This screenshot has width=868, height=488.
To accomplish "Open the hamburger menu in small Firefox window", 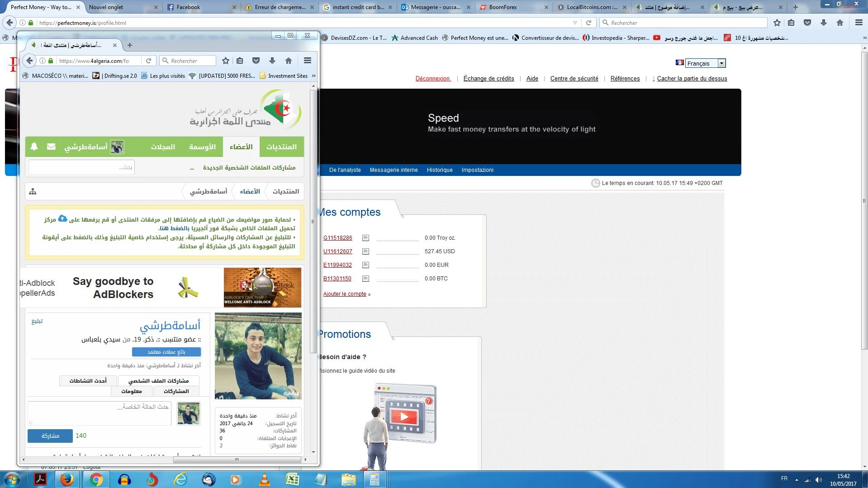I will pyautogui.click(x=307, y=61).
